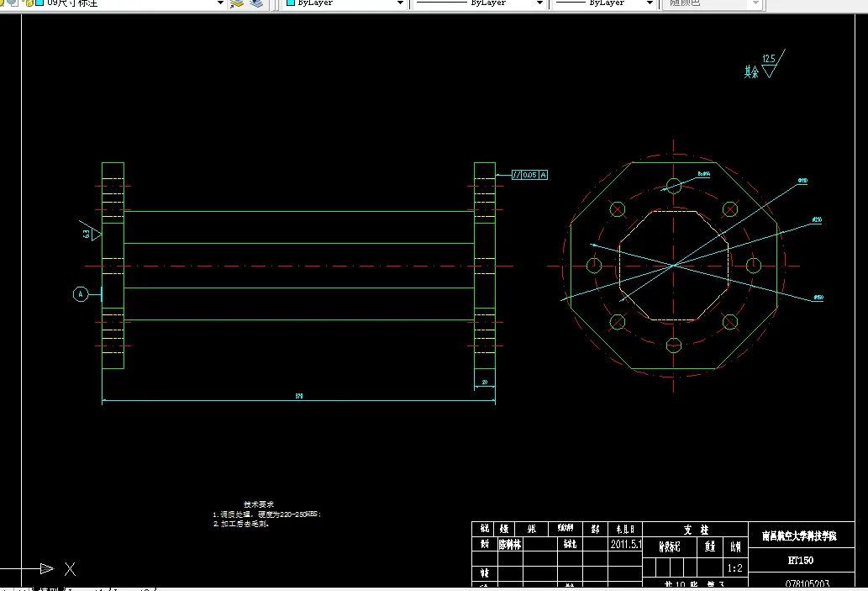The width and height of the screenshot is (868, 591).
Task: Click the make object's layer current icon
Action: coord(237,3)
